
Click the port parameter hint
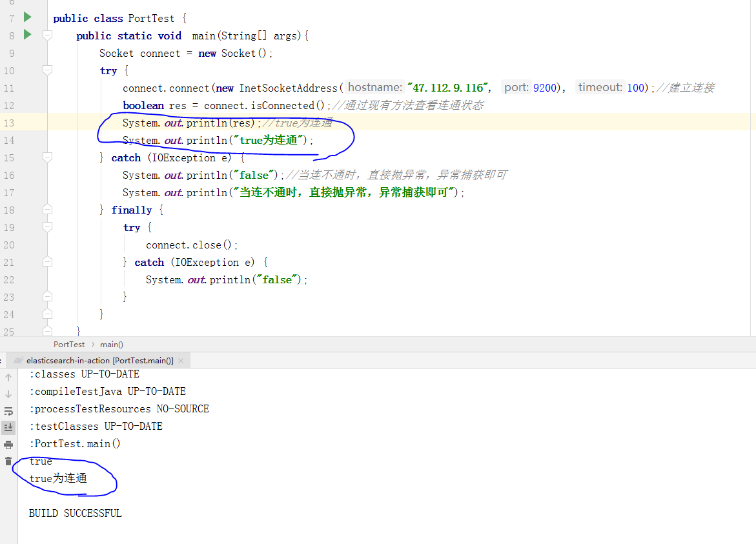coord(516,87)
